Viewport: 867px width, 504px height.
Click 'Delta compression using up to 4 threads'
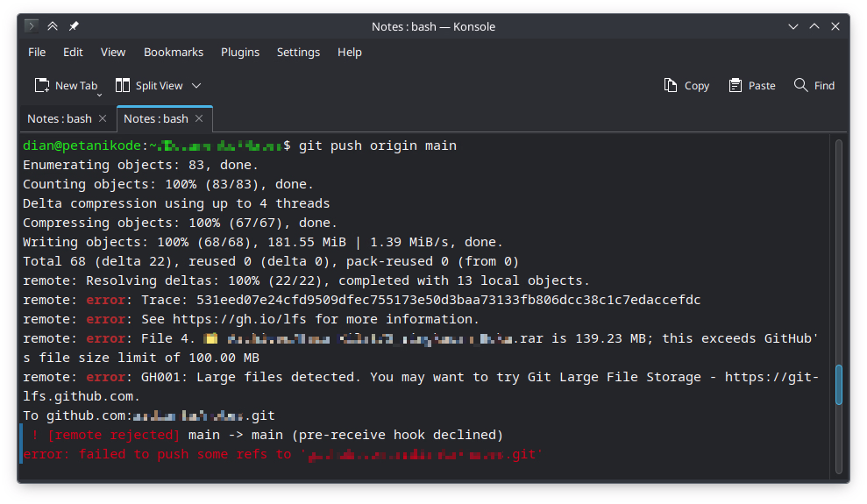176,204
